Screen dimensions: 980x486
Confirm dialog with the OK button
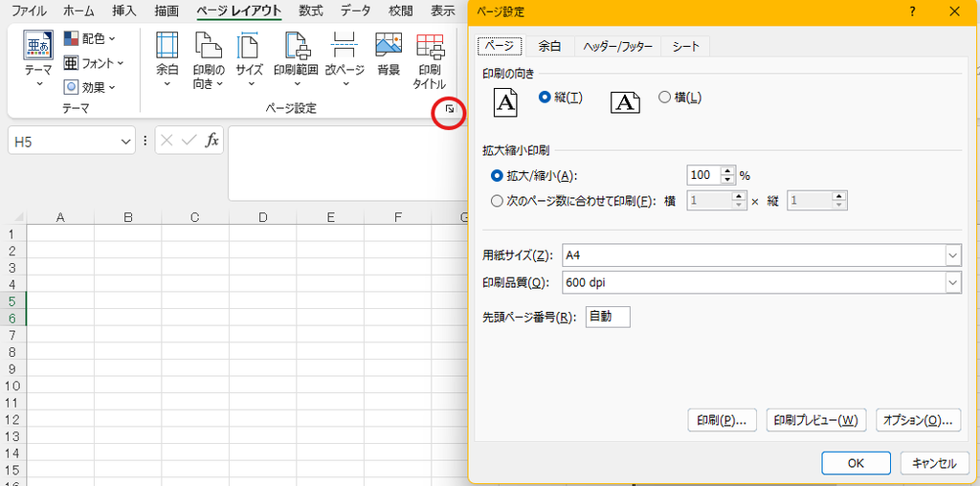coord(856,463)
